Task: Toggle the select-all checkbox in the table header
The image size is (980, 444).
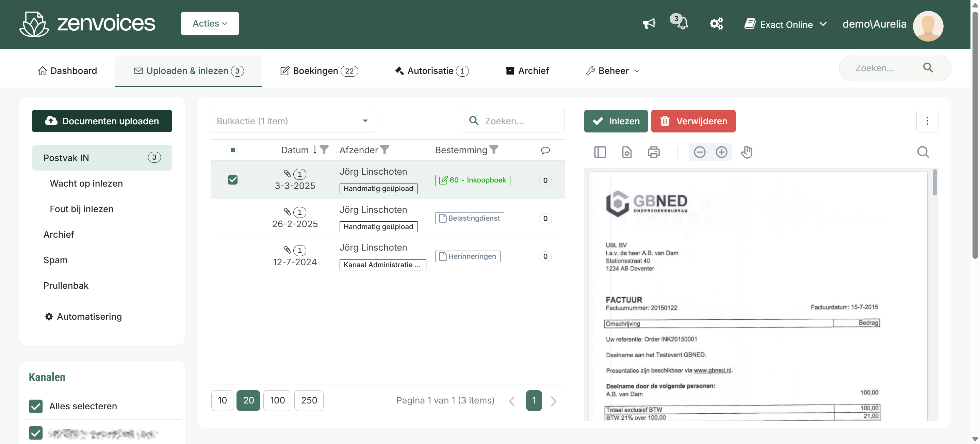Action: tap(232, 150)
